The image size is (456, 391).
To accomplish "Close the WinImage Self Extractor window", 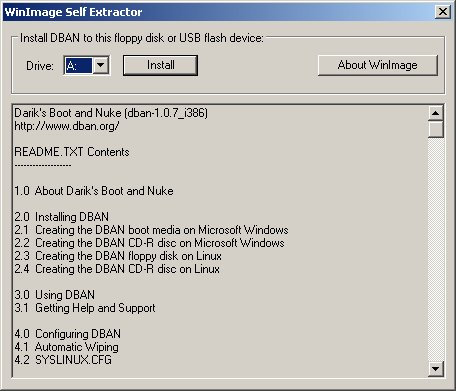I will [x=443, y=12].
